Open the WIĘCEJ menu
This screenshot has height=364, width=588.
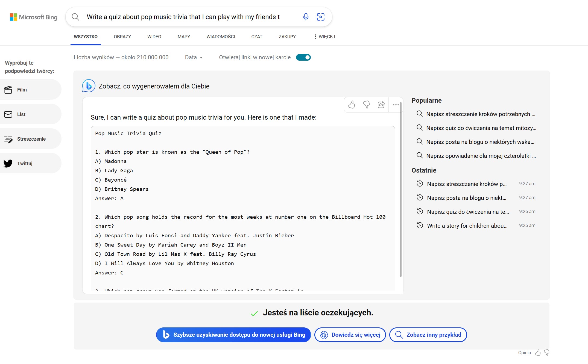click(x=324, y=37)
